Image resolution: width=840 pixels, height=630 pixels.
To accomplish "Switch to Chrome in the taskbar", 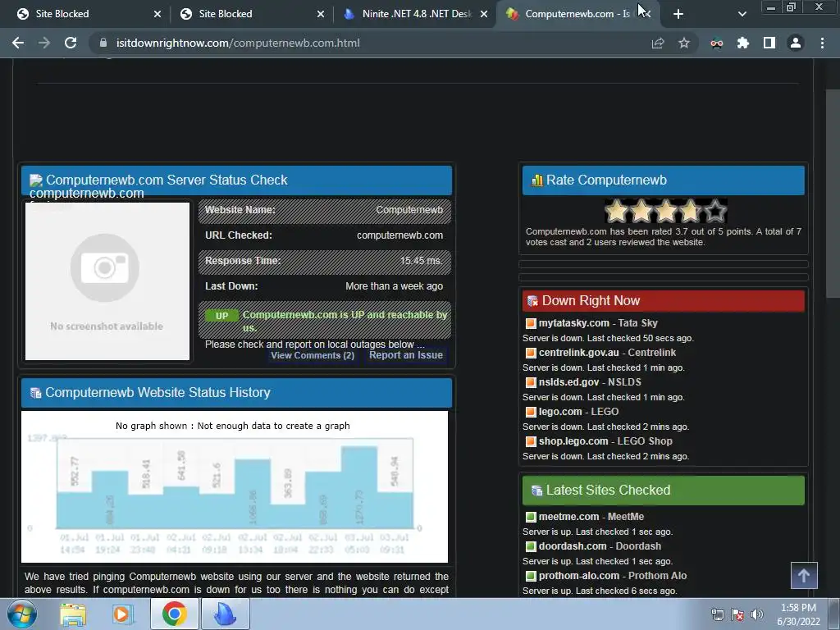I will pyautogui.click(x=174, y=614).
